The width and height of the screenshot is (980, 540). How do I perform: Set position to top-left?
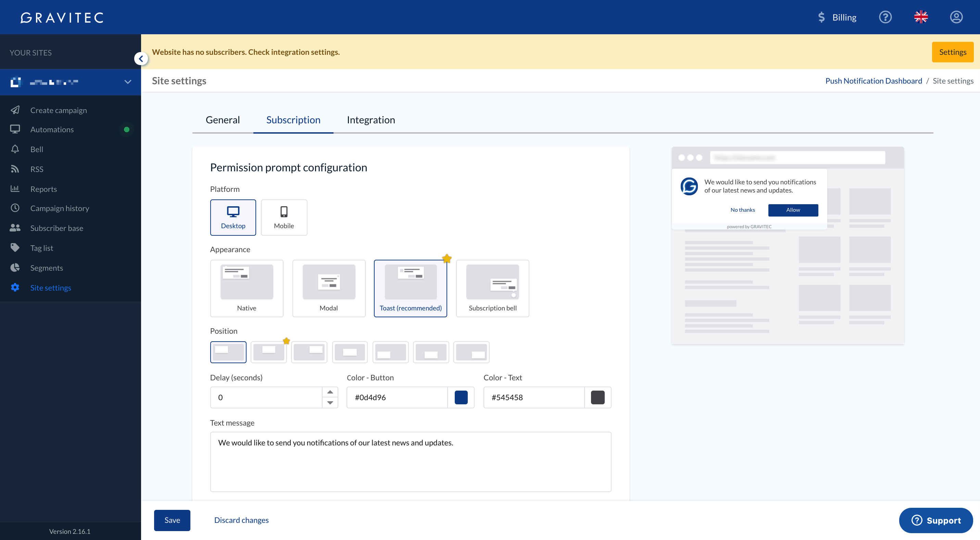coord(228,352)
